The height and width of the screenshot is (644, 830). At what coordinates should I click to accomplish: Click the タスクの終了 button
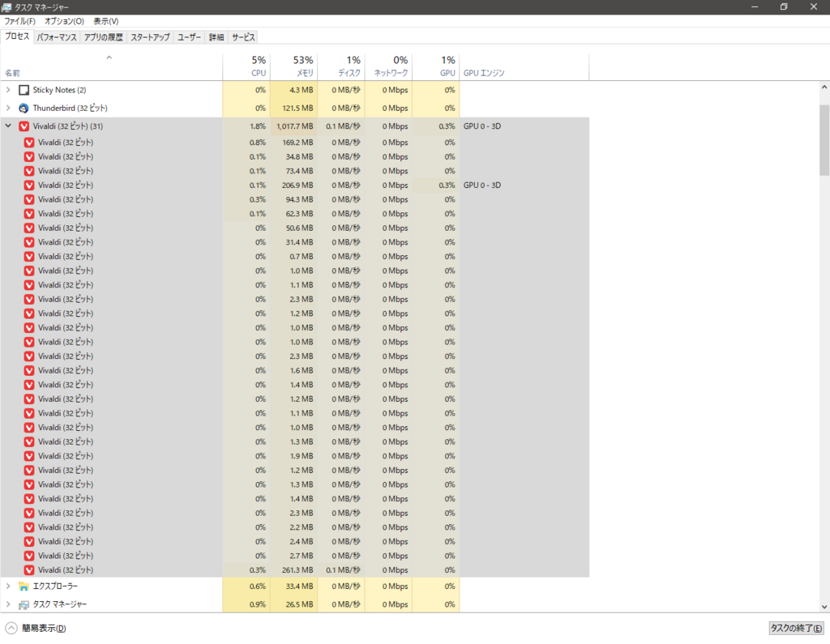pos(796,628)
